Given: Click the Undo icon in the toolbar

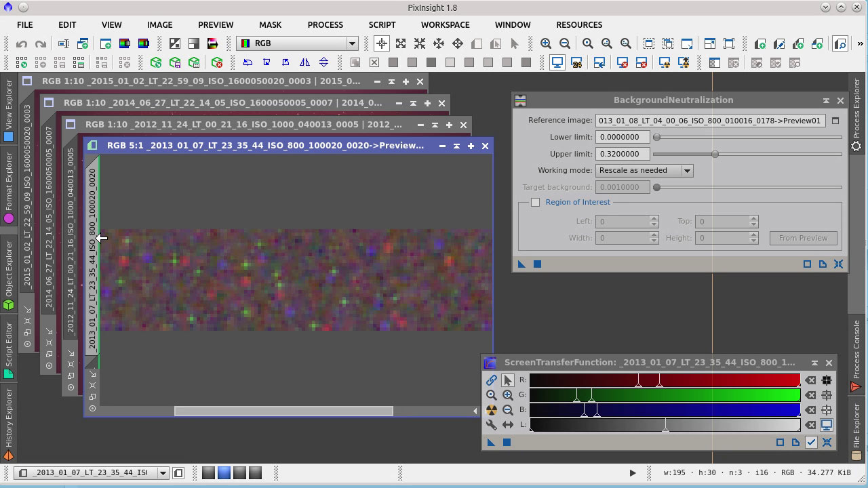Looking at the screenshot, I should tap(22, 44).
